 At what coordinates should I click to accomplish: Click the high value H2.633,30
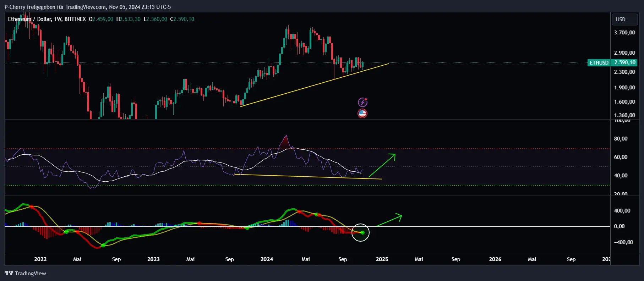128,19
